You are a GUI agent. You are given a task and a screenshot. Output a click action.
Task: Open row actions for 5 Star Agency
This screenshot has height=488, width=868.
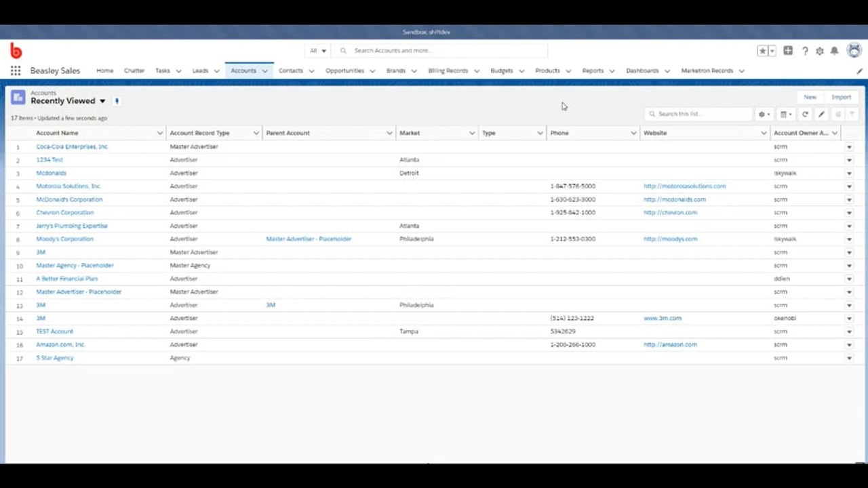849,358
